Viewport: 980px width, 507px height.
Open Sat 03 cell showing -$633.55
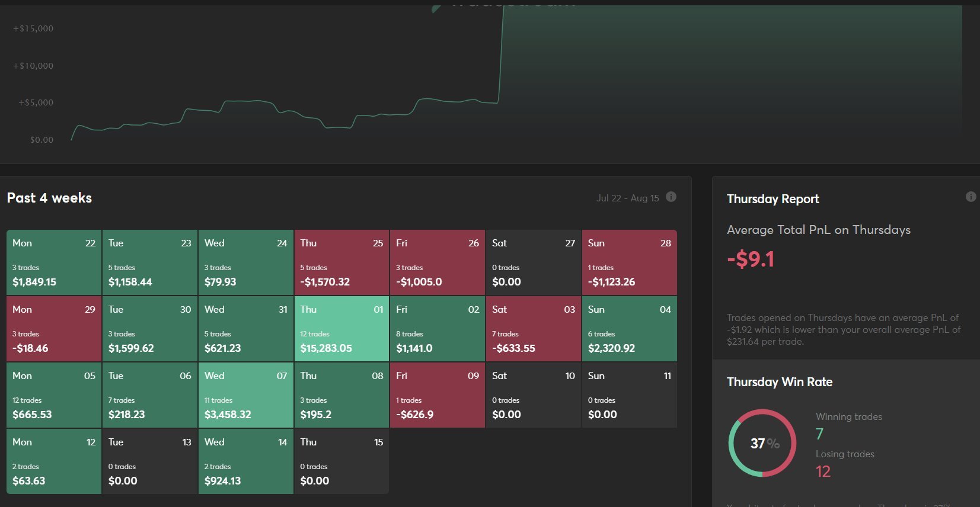534,329
